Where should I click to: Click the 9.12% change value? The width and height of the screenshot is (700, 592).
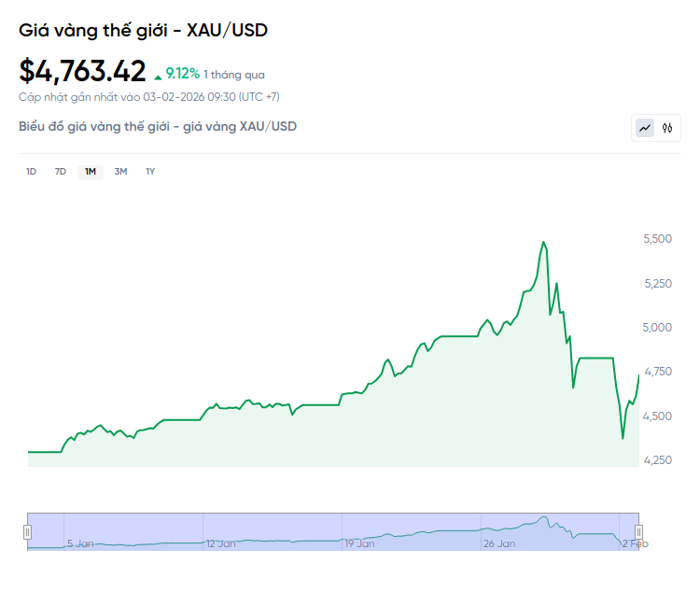coord(182,73)
